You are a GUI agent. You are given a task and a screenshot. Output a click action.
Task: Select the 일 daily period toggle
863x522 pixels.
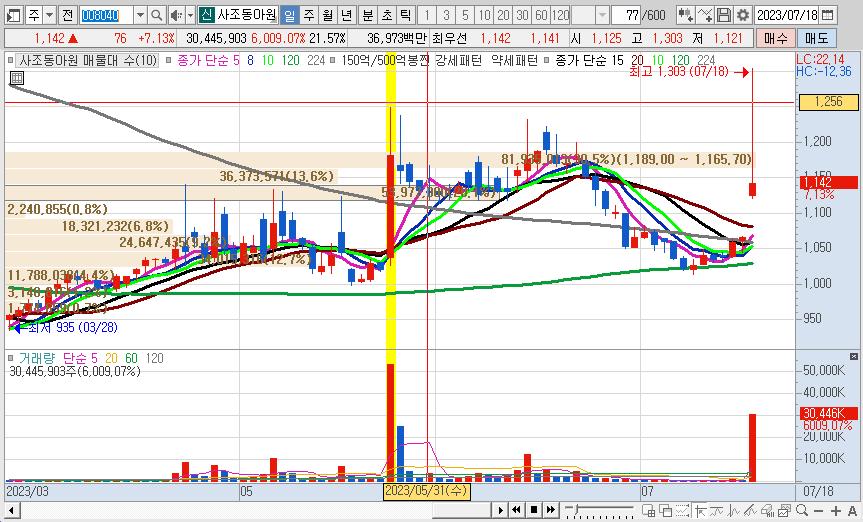pyautogui.click(x=290, y=15)
